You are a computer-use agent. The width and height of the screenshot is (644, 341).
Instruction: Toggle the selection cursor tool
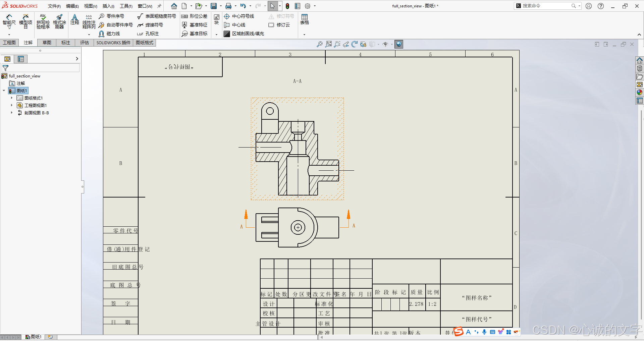click(272, 6)
